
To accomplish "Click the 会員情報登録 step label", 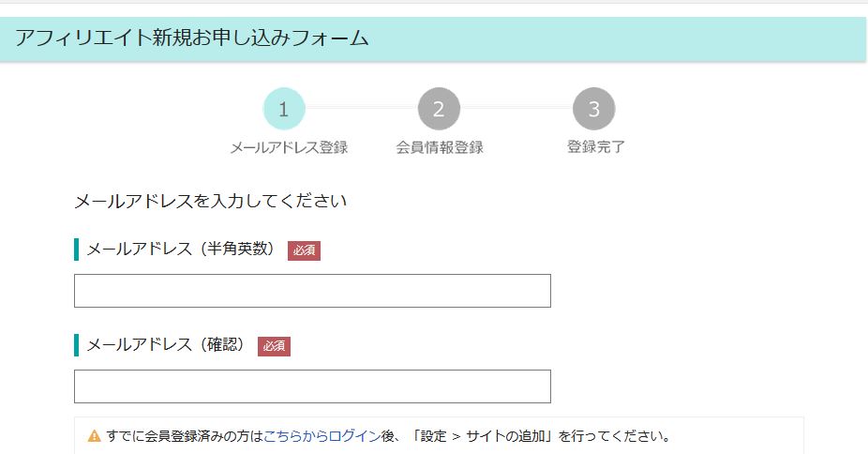I will point(440,147).
